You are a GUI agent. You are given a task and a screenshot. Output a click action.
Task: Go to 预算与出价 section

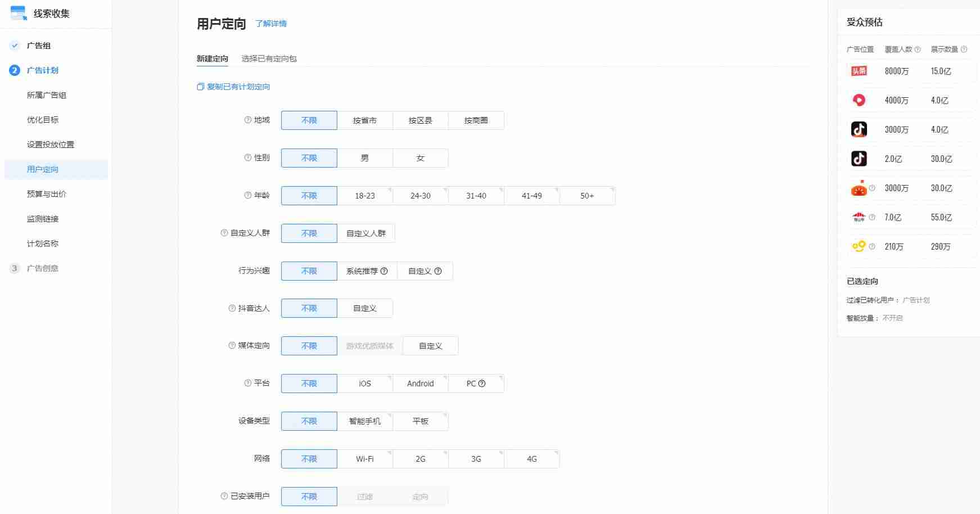click(47, 194)
